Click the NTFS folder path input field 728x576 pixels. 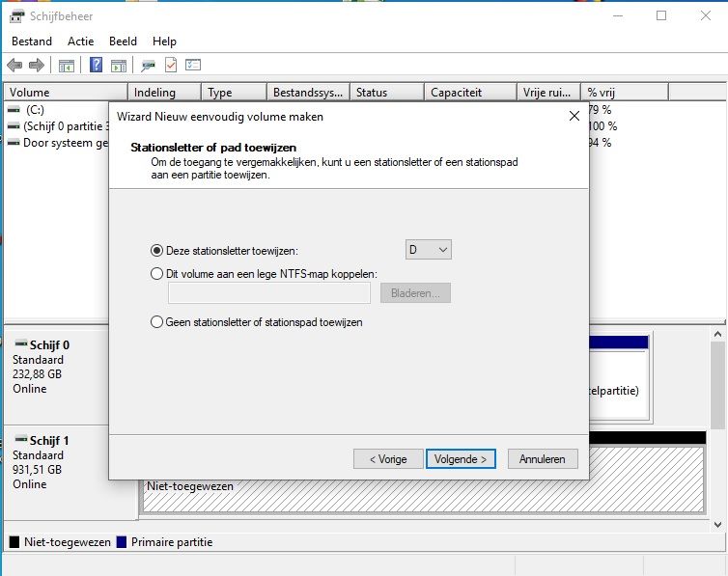point(269,293)
